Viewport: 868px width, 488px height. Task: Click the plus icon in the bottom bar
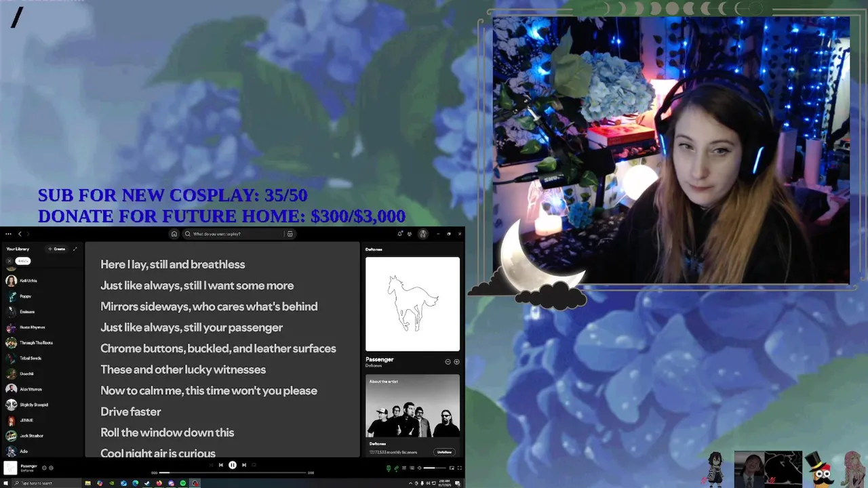[51, 468]
